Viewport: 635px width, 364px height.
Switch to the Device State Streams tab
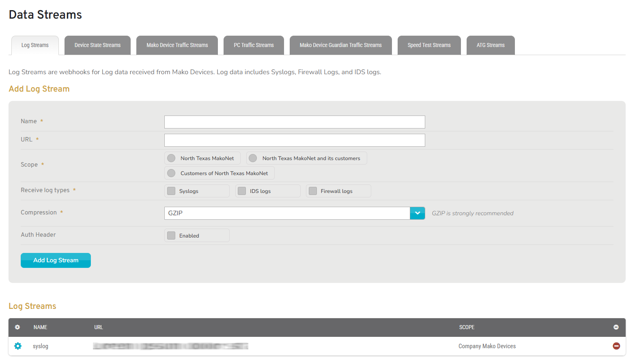(97, 45)
